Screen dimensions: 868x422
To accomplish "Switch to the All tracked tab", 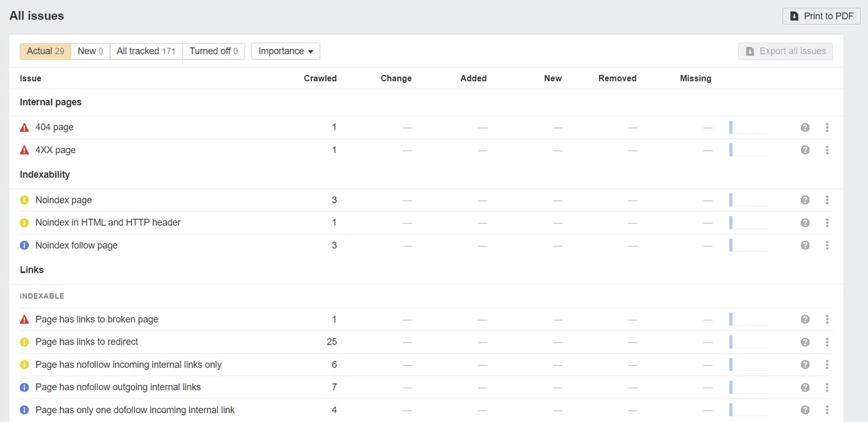I will point(146,51).
